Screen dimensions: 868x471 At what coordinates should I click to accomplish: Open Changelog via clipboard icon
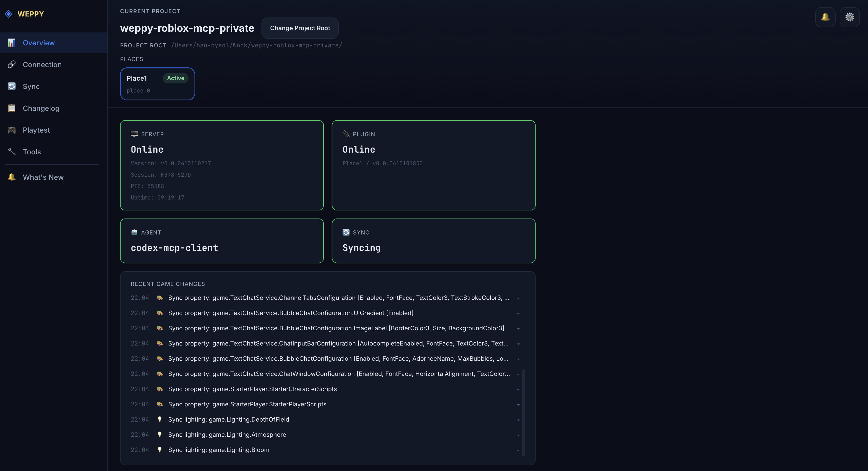pyautogui.click(x=11, y=108)
